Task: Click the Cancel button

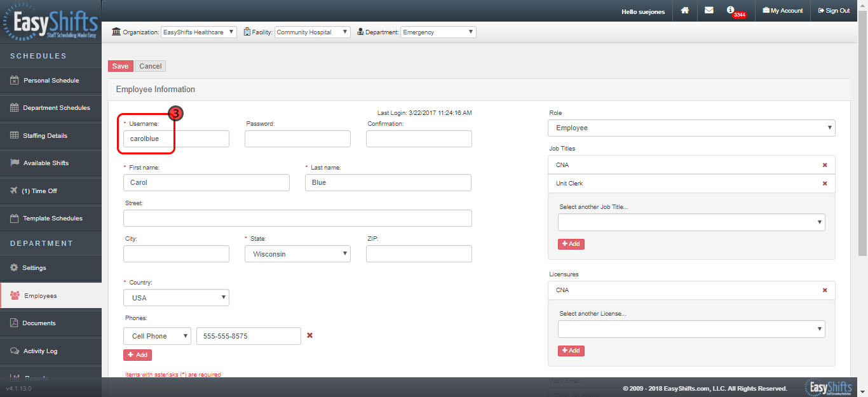Action: [x=151, y=66]
